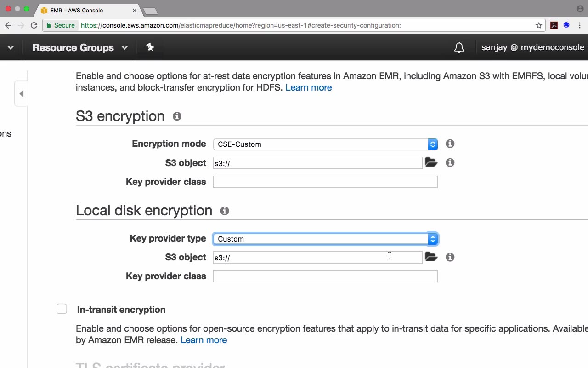The height and width of the screenshot is (368, 588).
Task: Expand the Resource Groups menu
Action: click(x=79, y=48)
